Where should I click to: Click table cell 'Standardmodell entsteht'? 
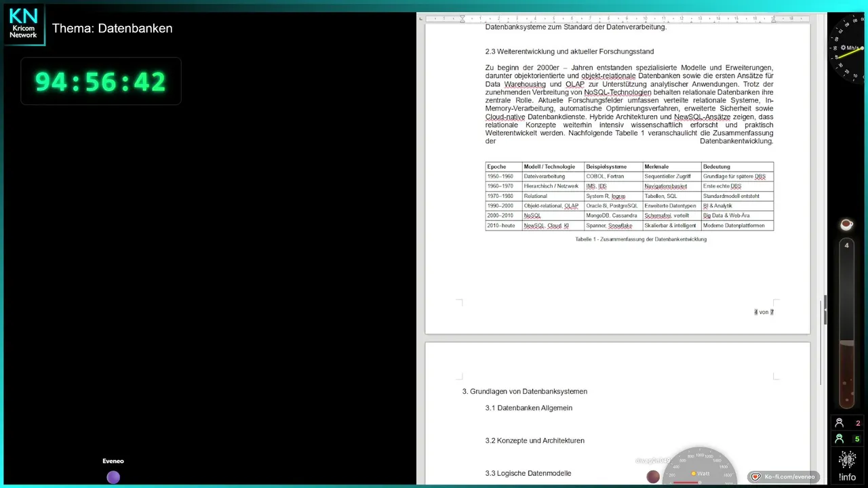737,196
